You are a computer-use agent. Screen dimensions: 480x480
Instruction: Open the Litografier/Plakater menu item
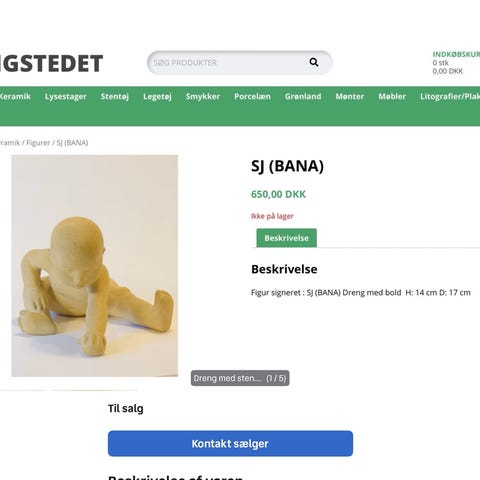click(450, 97)
